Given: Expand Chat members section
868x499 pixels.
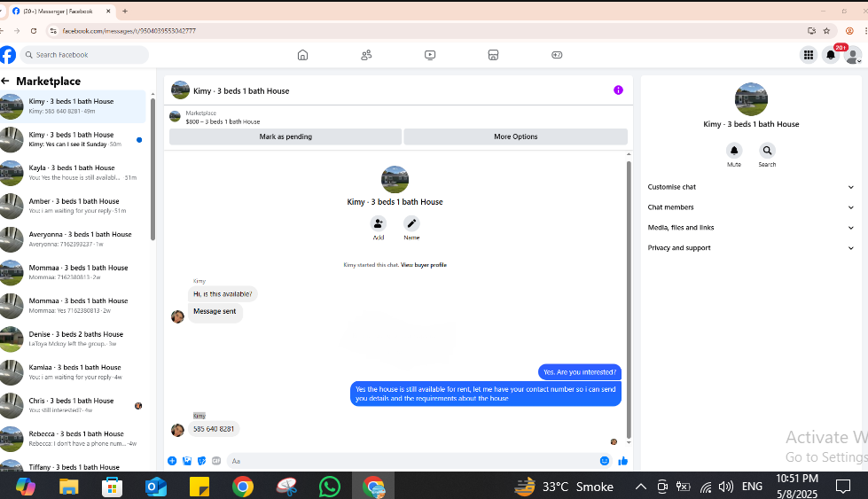Looking at the screenshot, I should click(x=751, y=207).
